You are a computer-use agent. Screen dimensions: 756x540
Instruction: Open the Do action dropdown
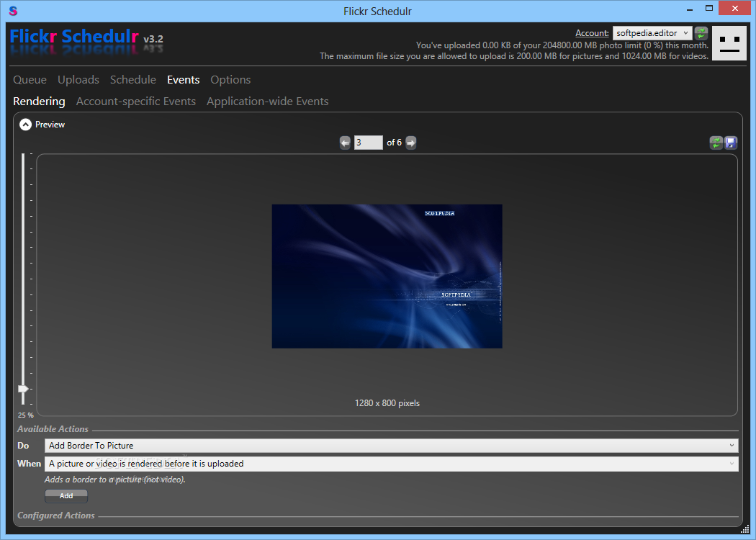coord(392,446)
